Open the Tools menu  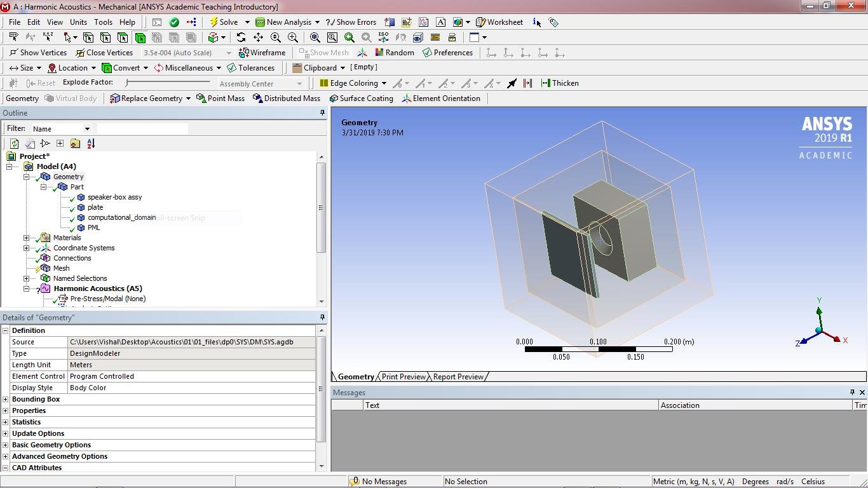click(x=103, y=22)
